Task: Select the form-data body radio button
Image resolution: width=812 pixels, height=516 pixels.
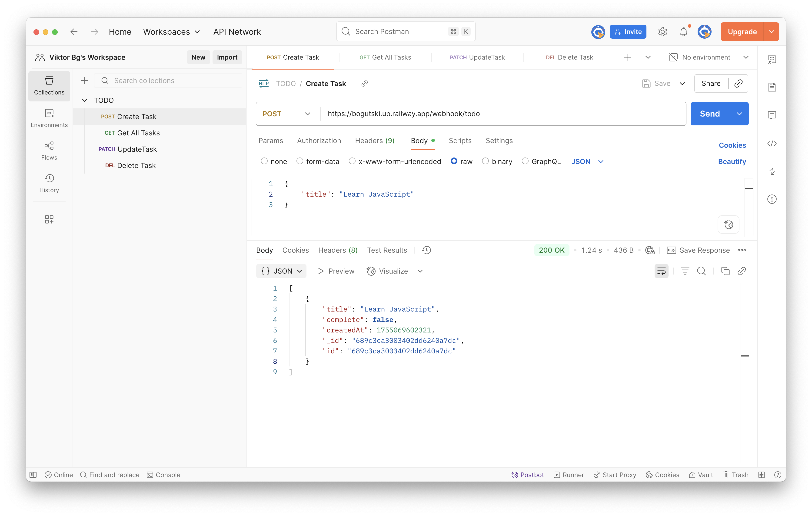Action: click(x=300, y=161)
